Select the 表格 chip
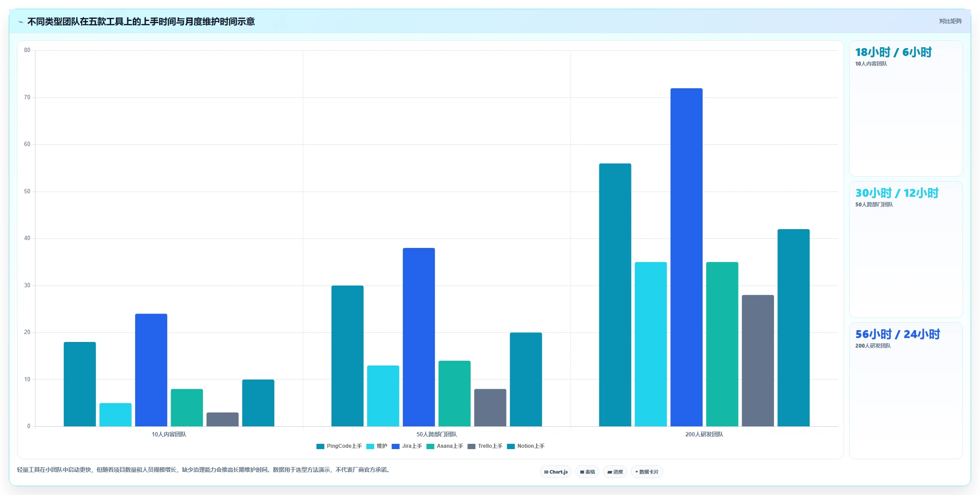980x495 pixels. click(x=587, y=472)
